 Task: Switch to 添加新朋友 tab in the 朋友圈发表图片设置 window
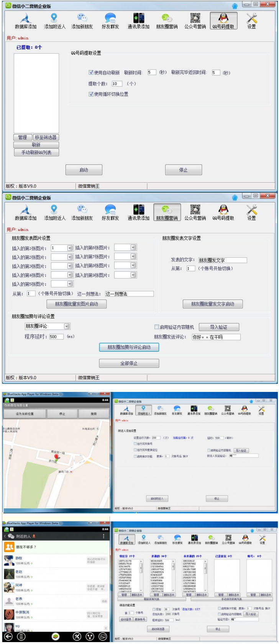coord(82,212)
